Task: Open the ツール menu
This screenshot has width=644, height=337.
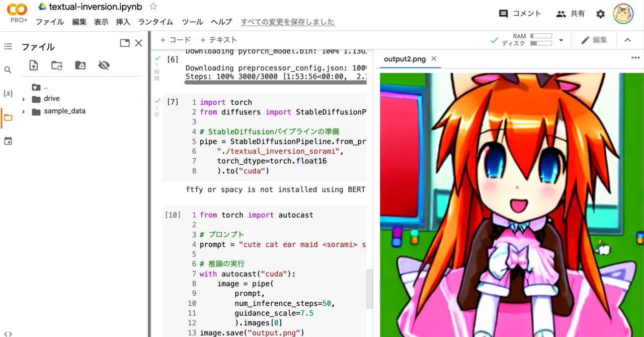Action: 192,22
